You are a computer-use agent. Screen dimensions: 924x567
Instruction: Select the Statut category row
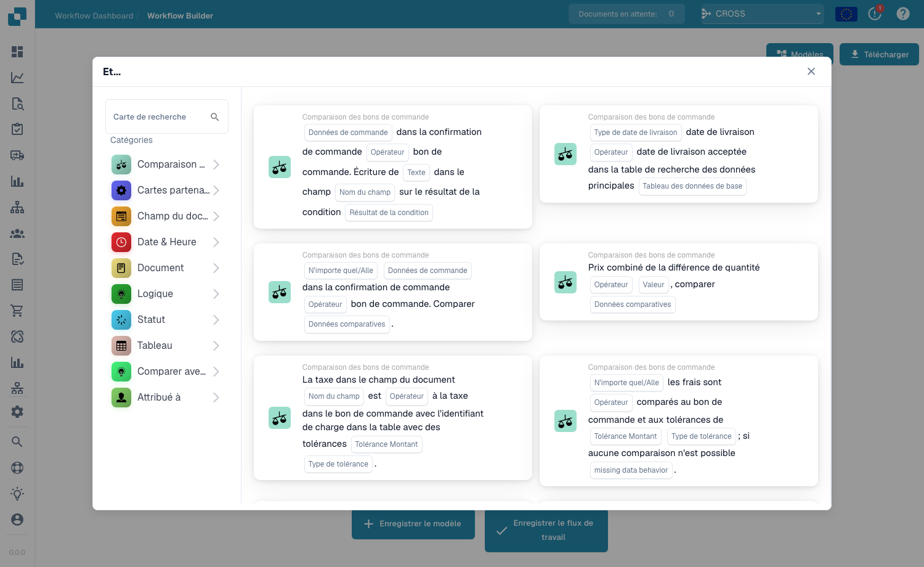(166, 320)
